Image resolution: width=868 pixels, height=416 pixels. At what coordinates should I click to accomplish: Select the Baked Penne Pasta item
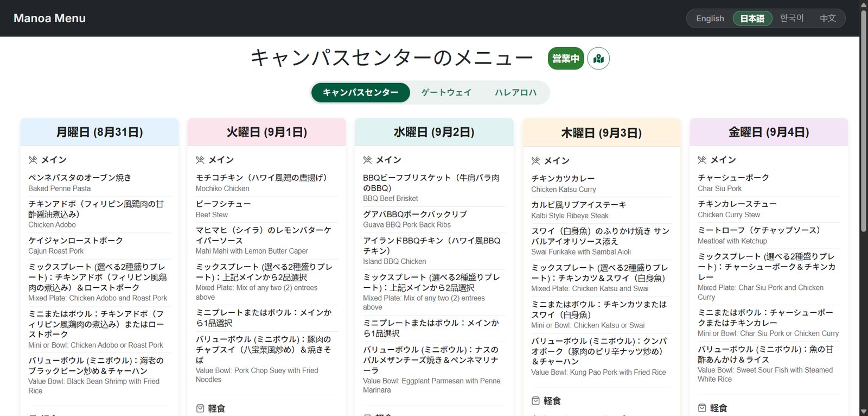pos(99,183)
